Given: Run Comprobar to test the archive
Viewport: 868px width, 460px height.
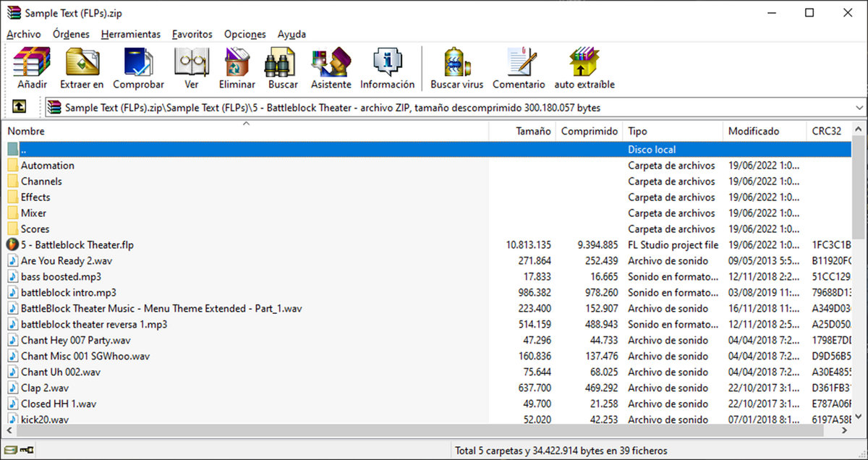Looking at the screenshot, I should click(x=138, y=68).
